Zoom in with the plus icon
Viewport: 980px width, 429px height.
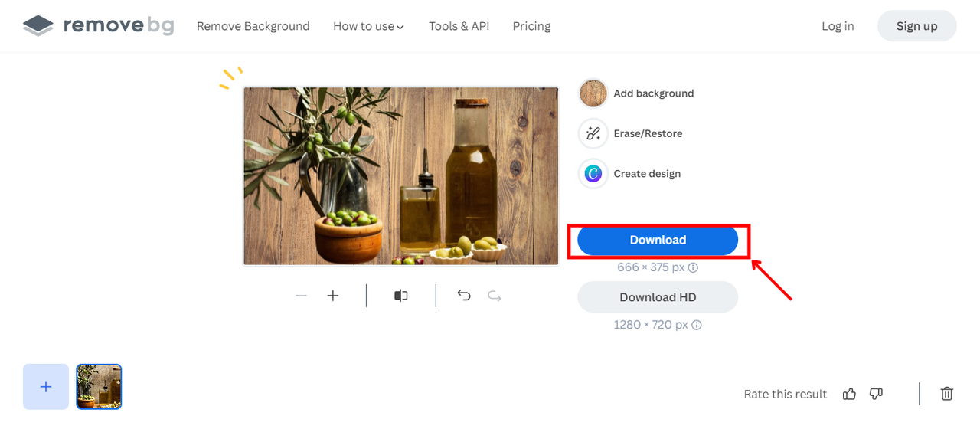pyautogui.click(x=333, y=296)
